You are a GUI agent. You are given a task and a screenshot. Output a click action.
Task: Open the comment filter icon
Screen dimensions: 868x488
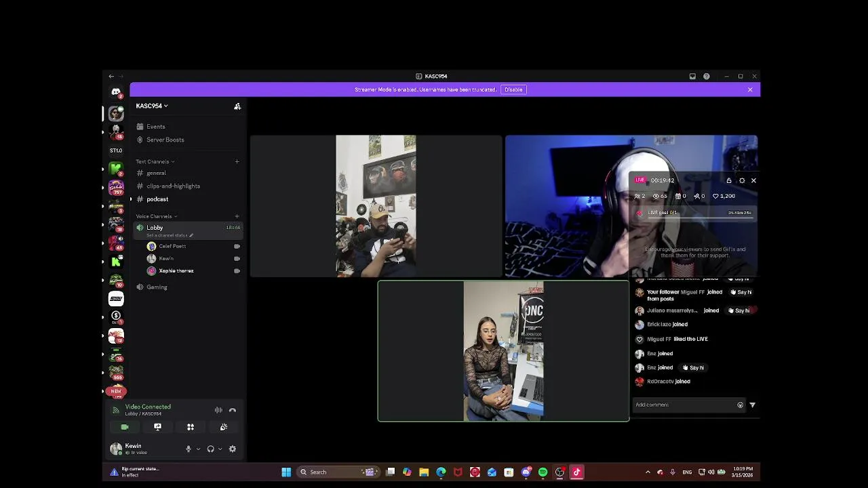pyautogui.click(x=752, y=405)
